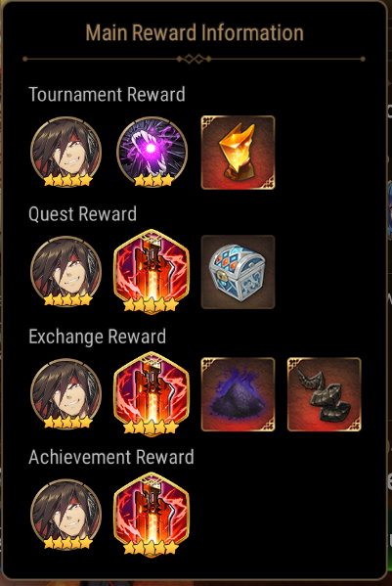Click the diamond ornament on title divider
Screen dimensions: 392x586
(195, 59)
